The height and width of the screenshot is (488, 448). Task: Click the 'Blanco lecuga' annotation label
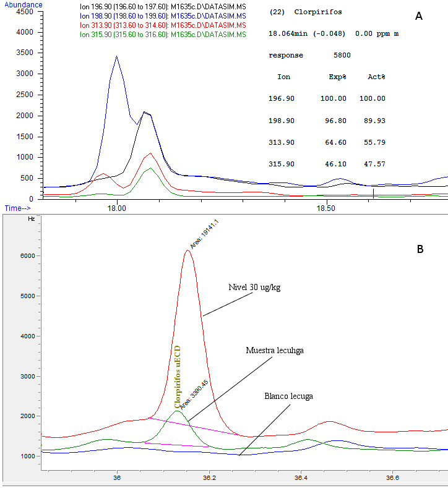(288, 395)
